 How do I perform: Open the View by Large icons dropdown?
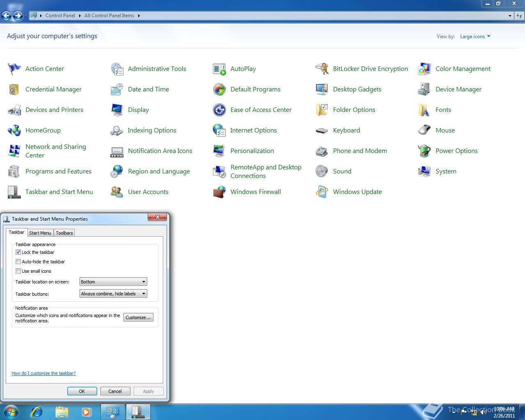475,37
